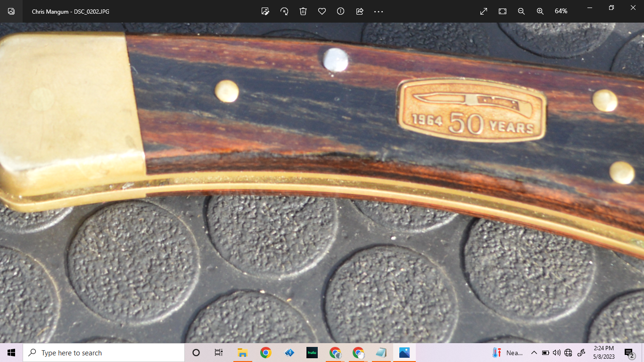Zoom out with the minus magnifier

(521, 11)
